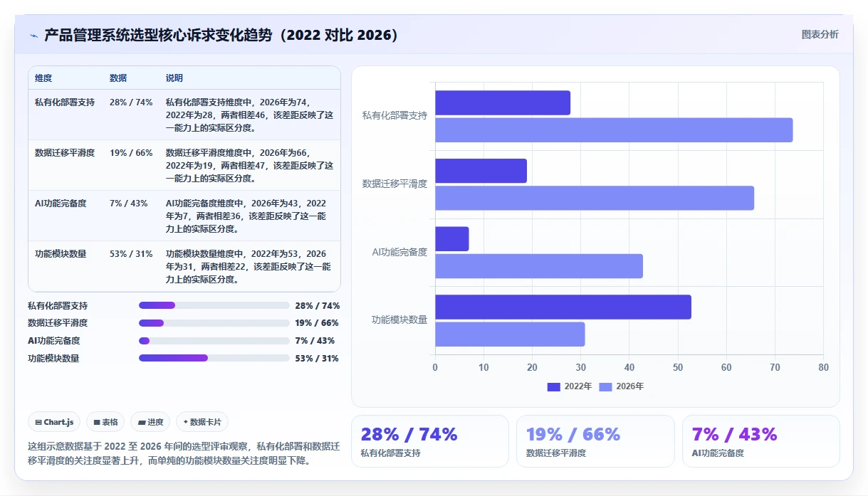Click the 维度 column header
Image resolution: width=868 pixels, height=496 pixels.
click(43, 78)
